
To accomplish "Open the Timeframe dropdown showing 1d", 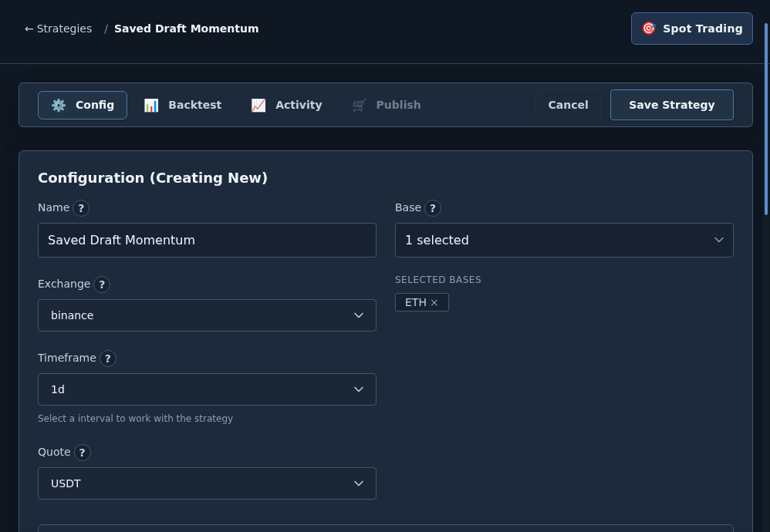I will point(208,389).
